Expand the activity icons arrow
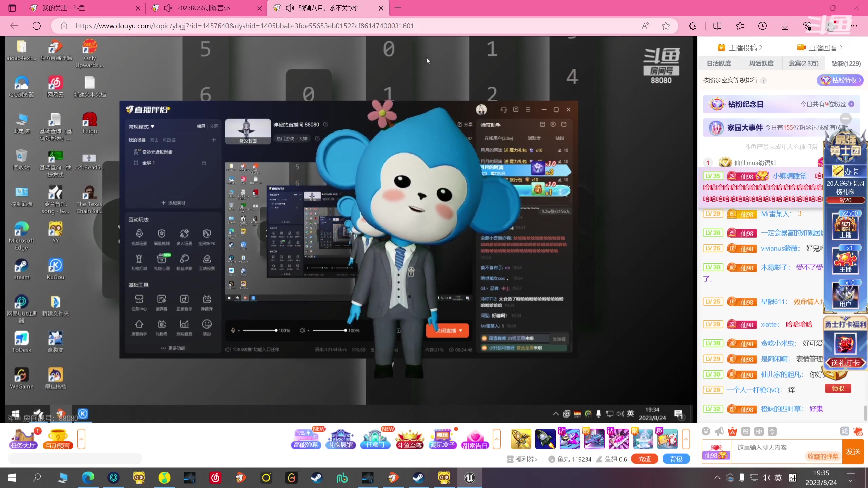The image size is (868, 488). (497, 439)
